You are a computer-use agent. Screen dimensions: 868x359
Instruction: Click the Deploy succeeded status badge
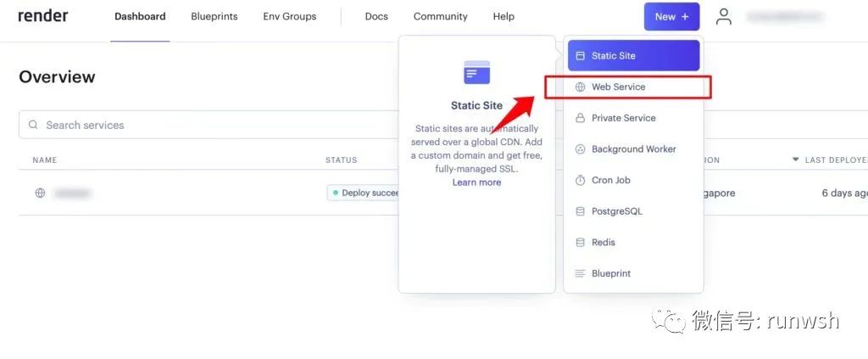pos(363,193)
